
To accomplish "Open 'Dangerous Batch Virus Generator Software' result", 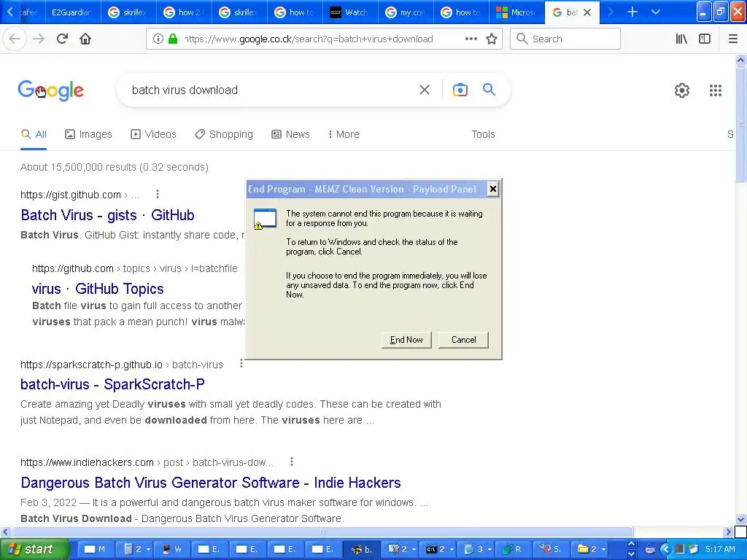I will [x=211, y=483].
